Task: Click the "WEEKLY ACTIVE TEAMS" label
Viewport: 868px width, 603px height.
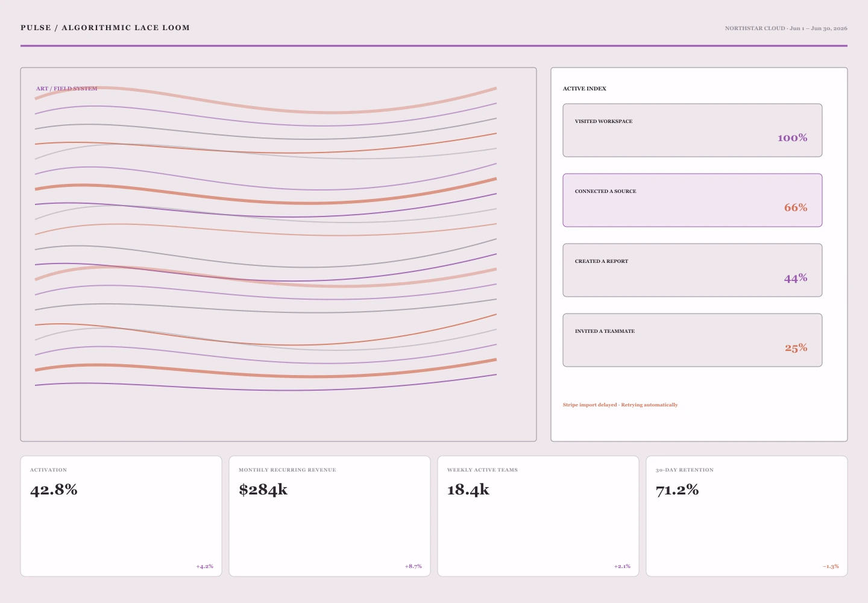Action: [482, 470]
